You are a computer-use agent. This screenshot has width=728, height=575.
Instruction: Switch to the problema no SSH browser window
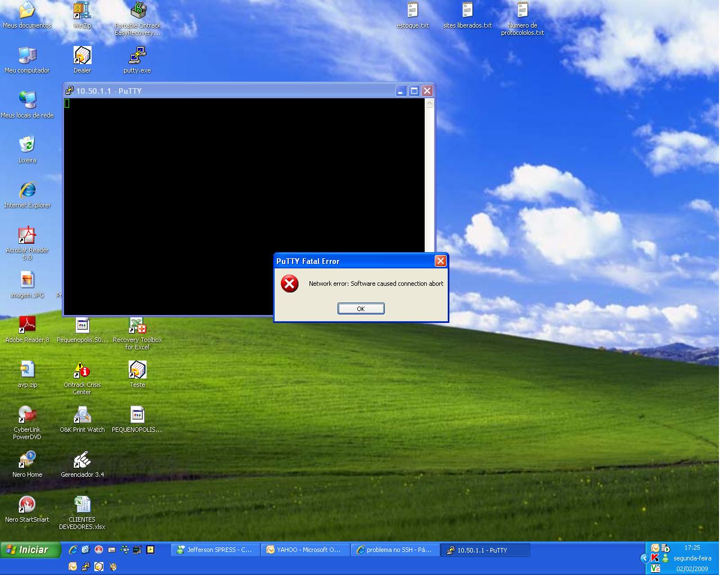click(395, 550)
